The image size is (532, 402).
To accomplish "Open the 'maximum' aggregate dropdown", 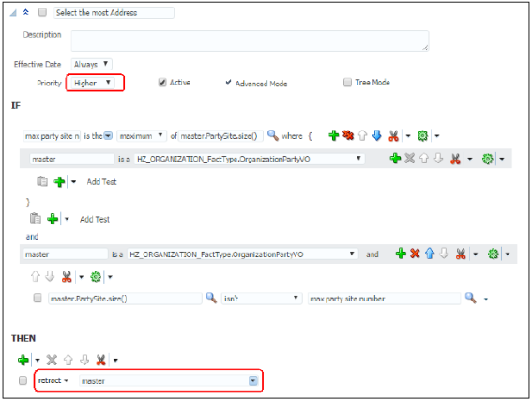I will (x=142, y=136).
